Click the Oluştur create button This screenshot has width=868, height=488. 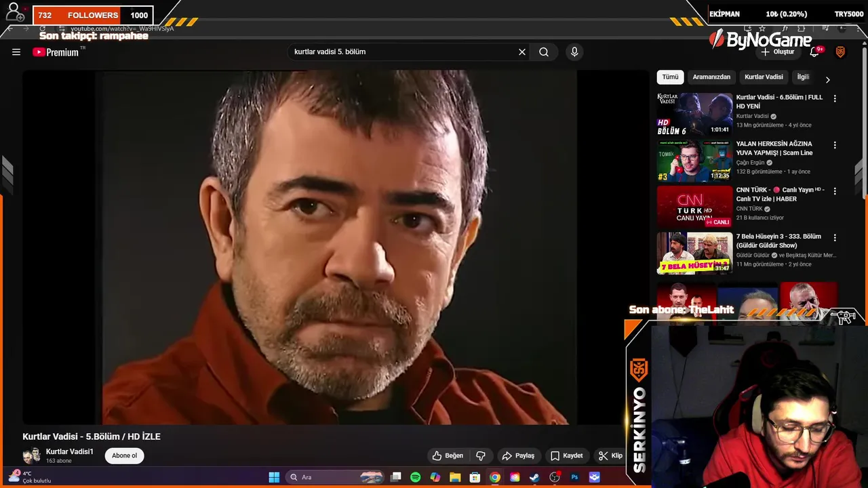[778, 52]
